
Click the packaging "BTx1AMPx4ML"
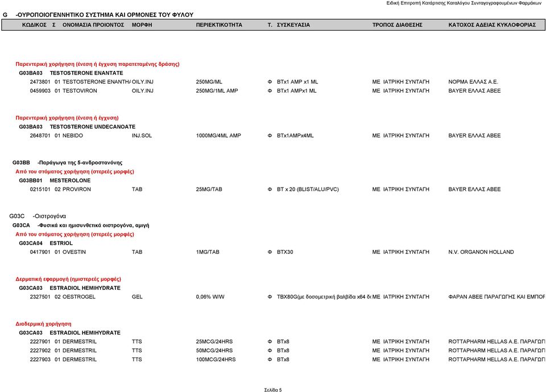tap(295, 136)
